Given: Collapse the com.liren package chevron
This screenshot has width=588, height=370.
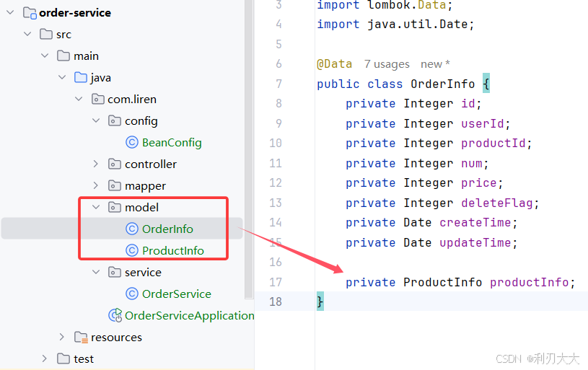Looking at the screenshot, I should pyautogui.click(x=79, y=100).
